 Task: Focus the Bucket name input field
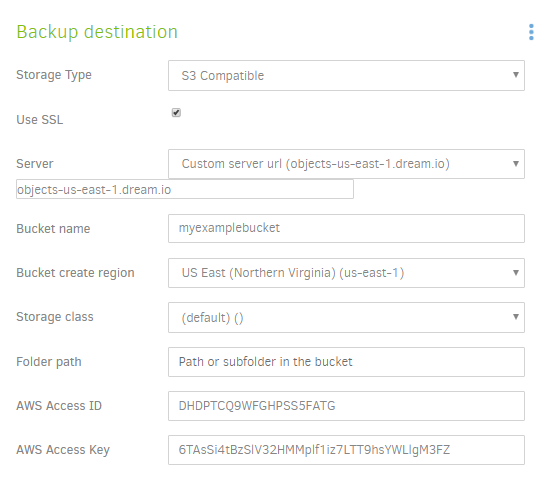pos(346,228)
